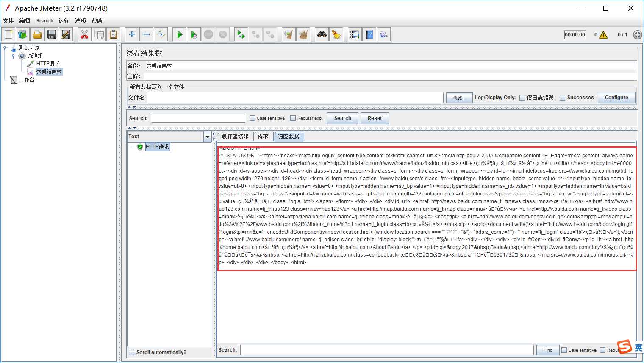644x363 pixels.
Task: Open the Templates icon in toolbar
Action: [23, 34]
